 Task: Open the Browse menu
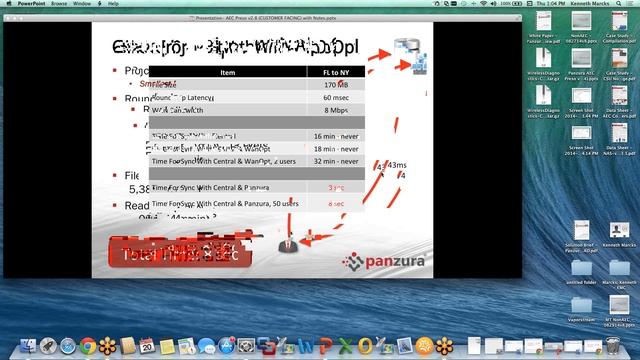click(59, 3)
